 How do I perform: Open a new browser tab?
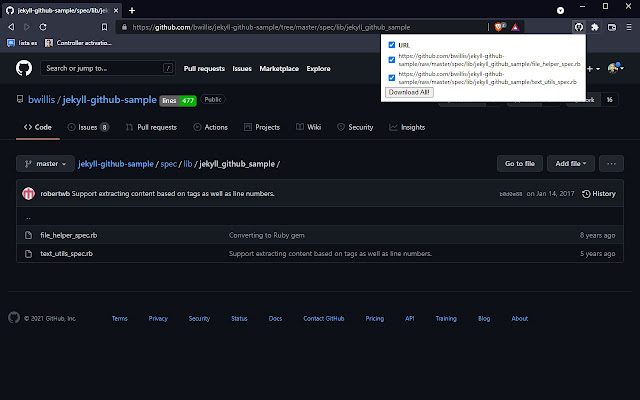coord(132,11)
